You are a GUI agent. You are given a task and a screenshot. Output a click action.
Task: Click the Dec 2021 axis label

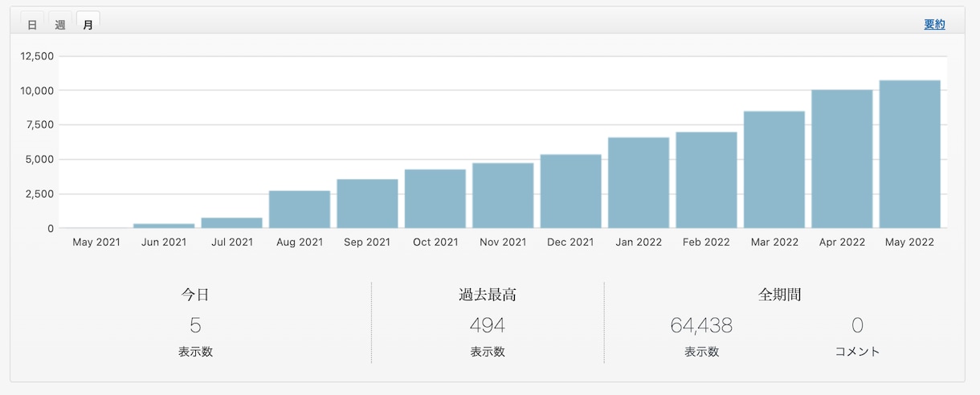pos(571,242)
